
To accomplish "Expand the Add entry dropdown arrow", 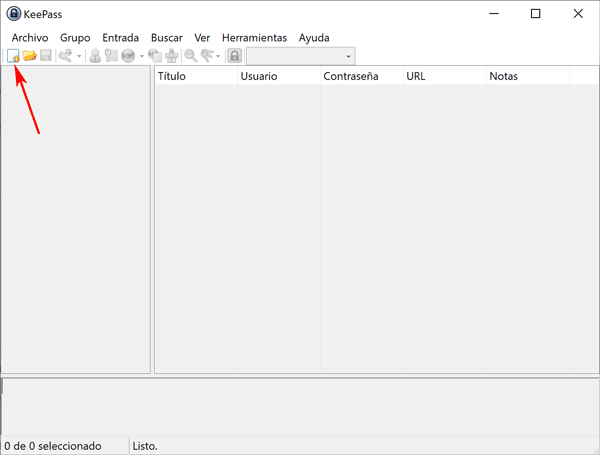I will [x=79, y=56].
